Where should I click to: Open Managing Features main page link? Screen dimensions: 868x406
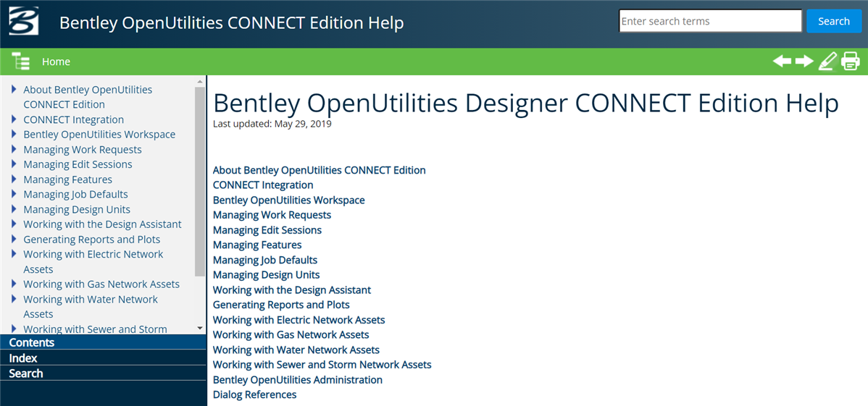[257, 245]
